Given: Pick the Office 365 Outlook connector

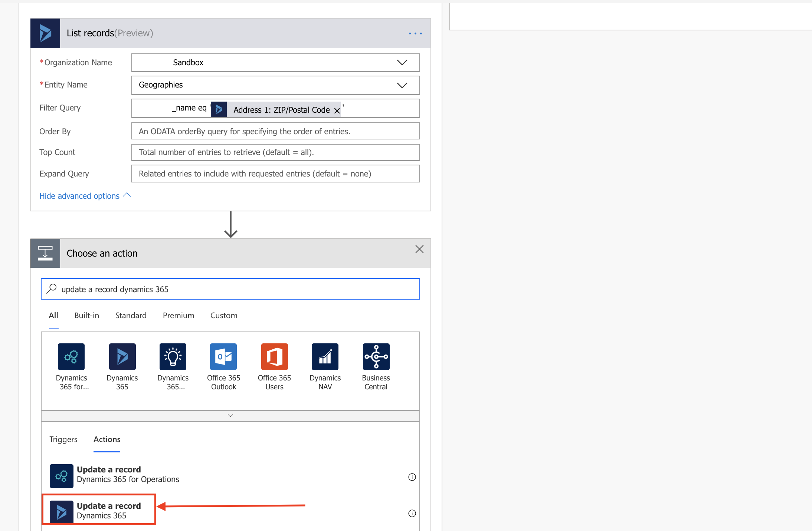Looking at the screenshot, I should click(x=223, y=357).
